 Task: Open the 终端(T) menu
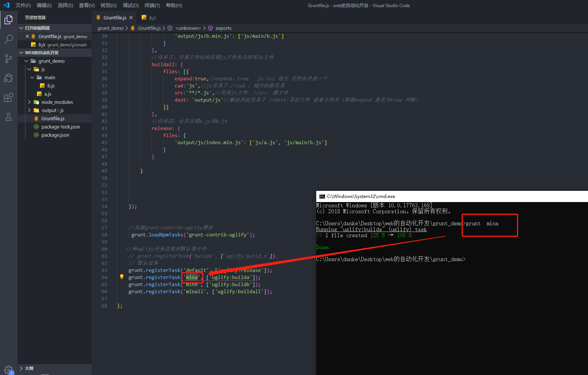(x=152, y=5)
